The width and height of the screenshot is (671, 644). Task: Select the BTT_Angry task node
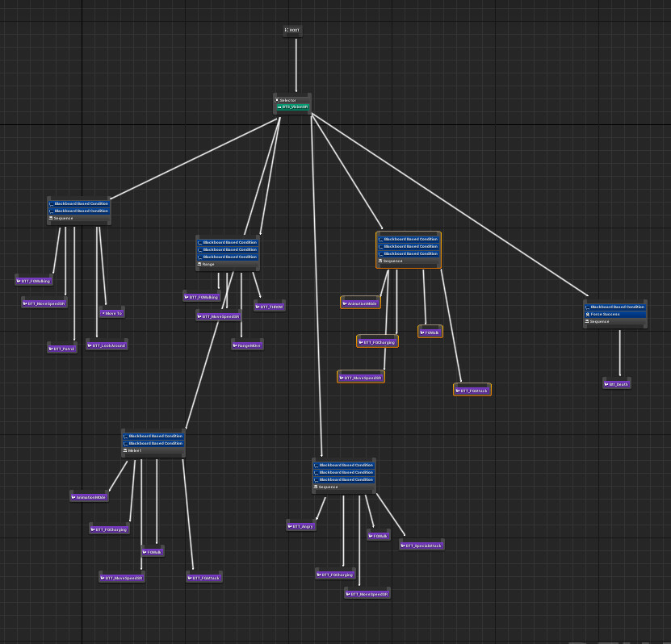pyautogui.click(x=301, y=526)
